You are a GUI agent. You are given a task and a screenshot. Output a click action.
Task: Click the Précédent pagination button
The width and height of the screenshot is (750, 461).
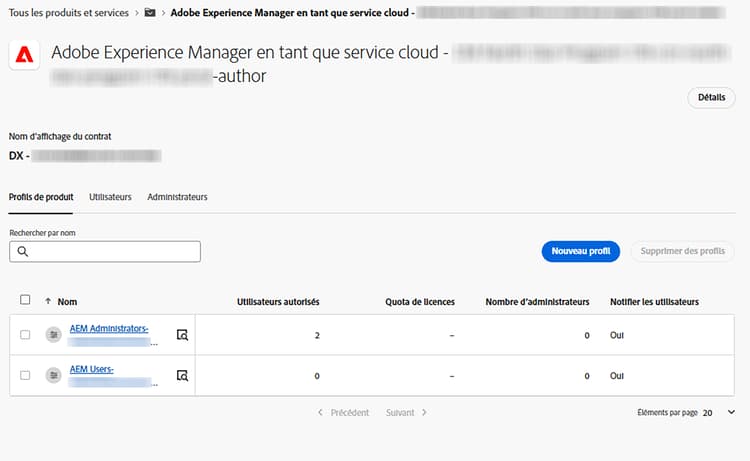pos(344,412)
